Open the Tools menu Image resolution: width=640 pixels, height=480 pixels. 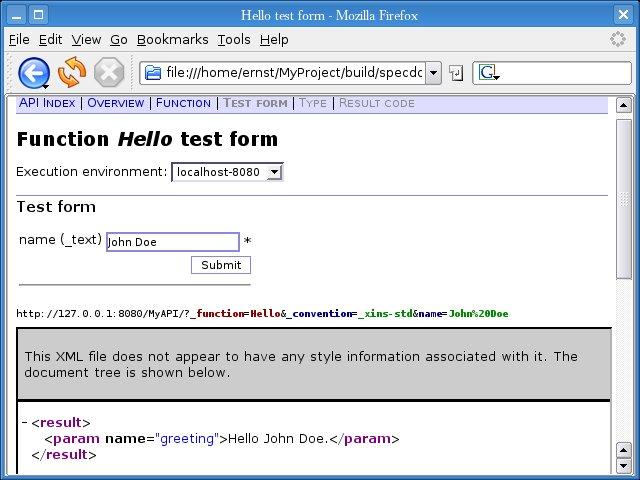coord(233,40)
